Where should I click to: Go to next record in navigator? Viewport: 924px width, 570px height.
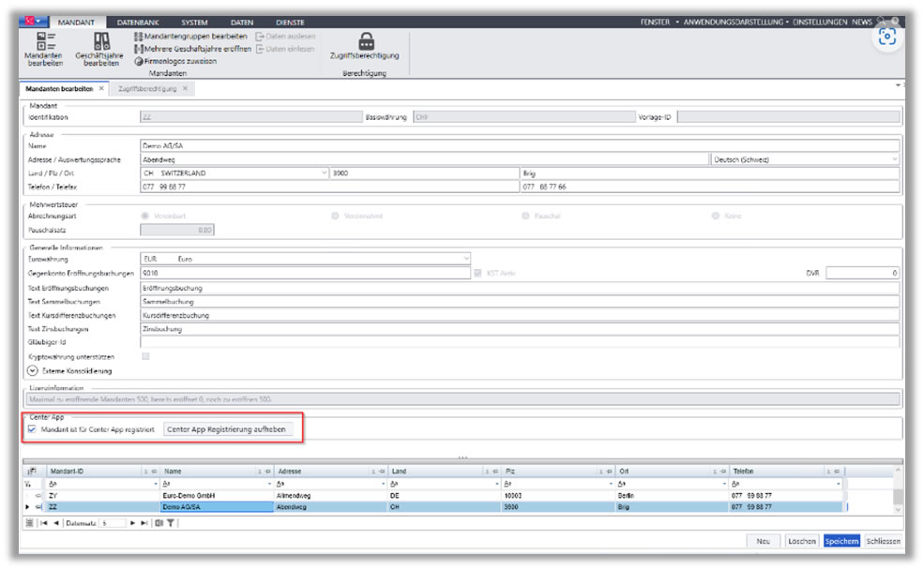[132, 523]
